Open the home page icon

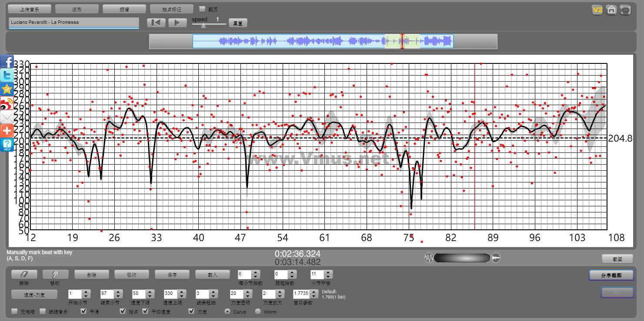611,10
